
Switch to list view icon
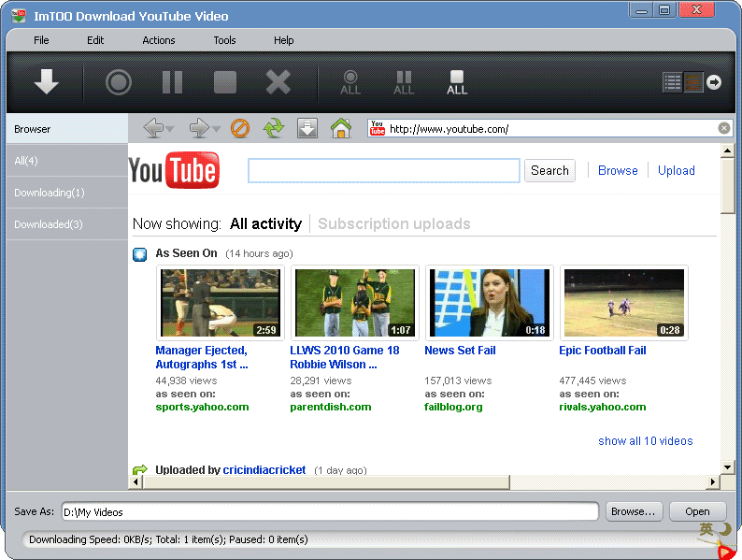coord(672,82)
